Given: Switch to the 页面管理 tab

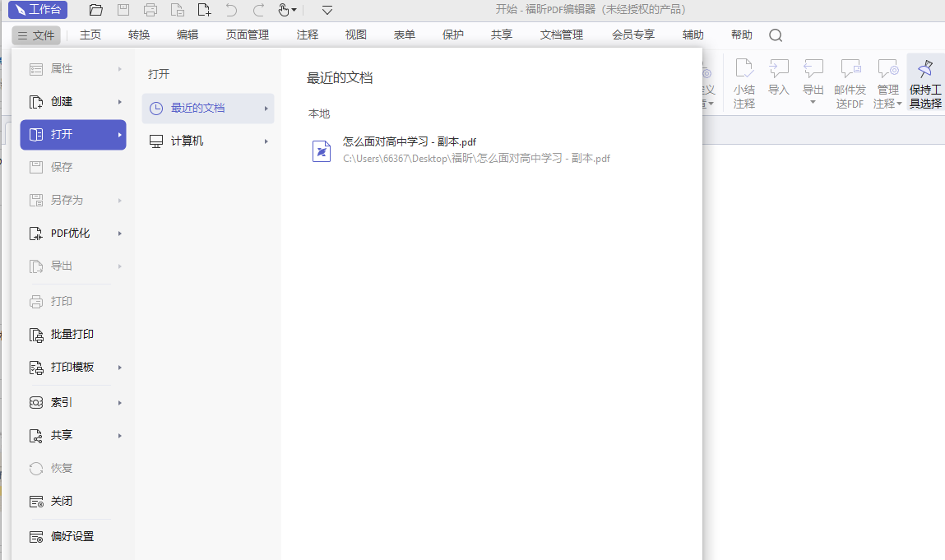Looking at the screenshot, I should (247, 35).
